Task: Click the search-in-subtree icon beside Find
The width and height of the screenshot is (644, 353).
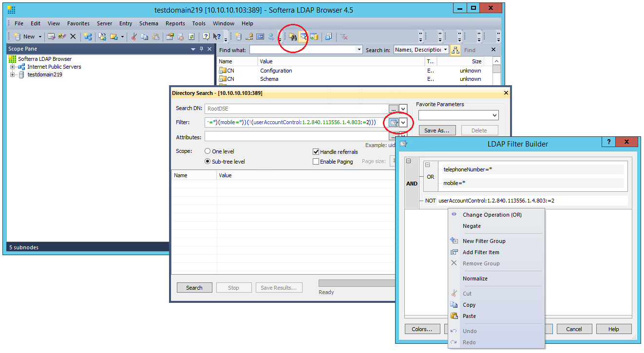Action: 455,50
